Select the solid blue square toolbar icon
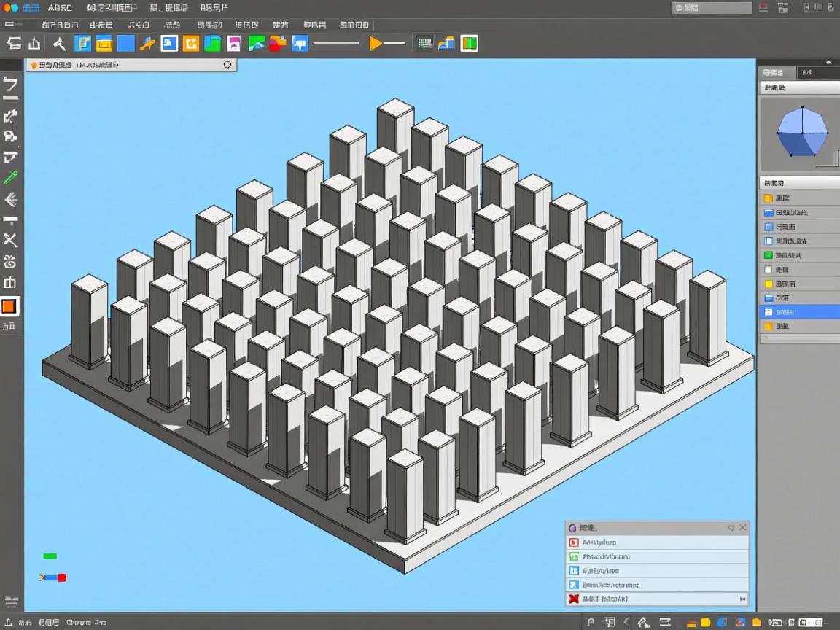Viewport: 840px width, 630px height. coord(126,43)
